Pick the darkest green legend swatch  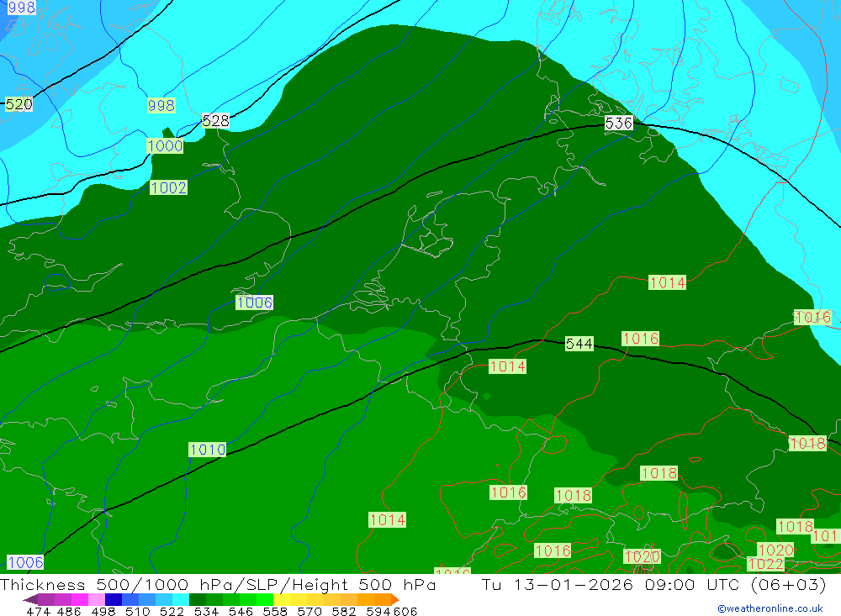coord(198,599)
